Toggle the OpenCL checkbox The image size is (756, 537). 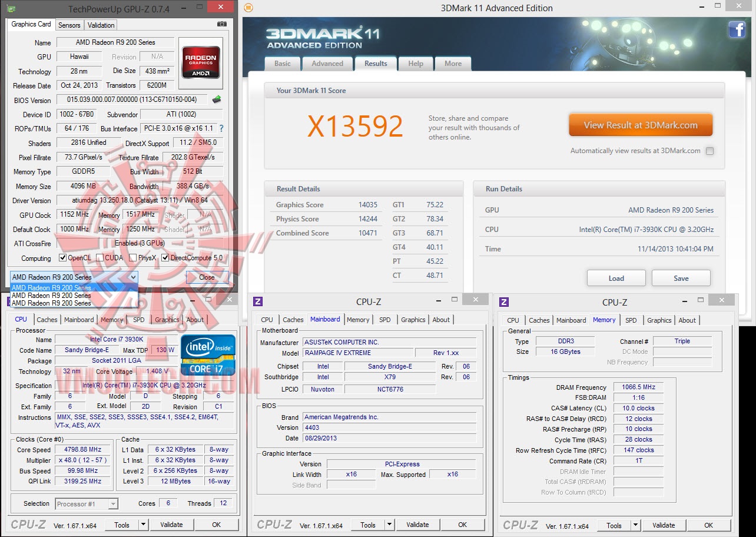[x=63, y=258]
